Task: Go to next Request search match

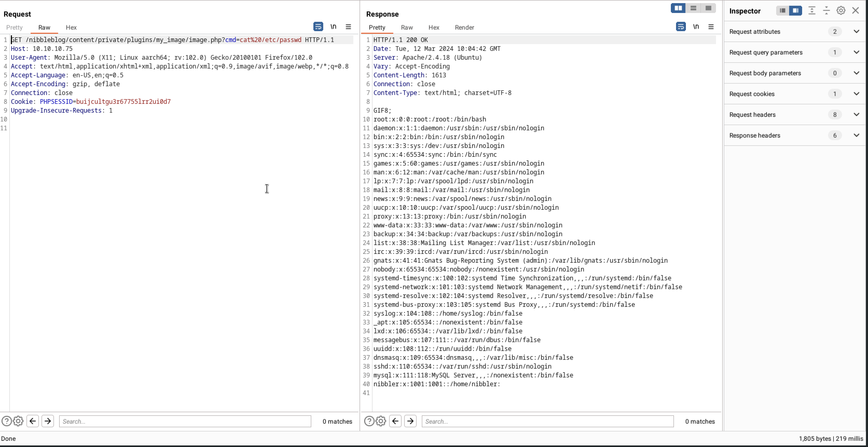Action: 47,421
